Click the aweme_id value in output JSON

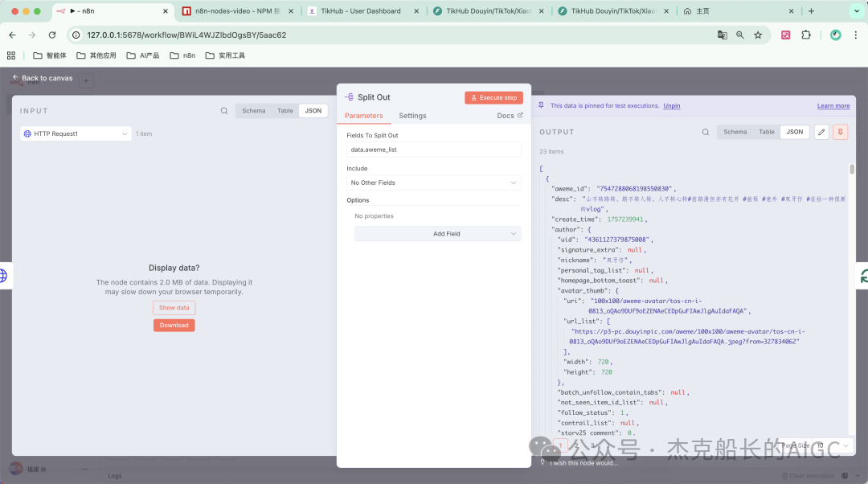pos(633,189)
